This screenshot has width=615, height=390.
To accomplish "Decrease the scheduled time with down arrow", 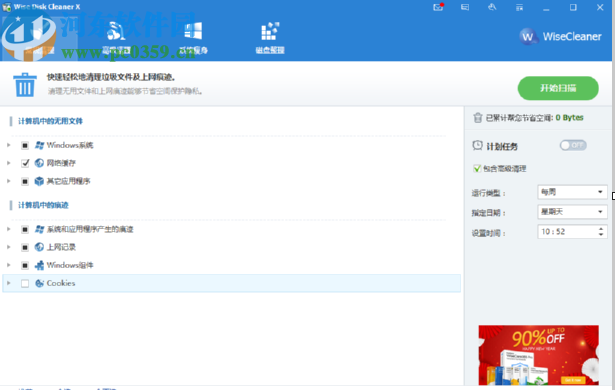I will pos(601,235).
